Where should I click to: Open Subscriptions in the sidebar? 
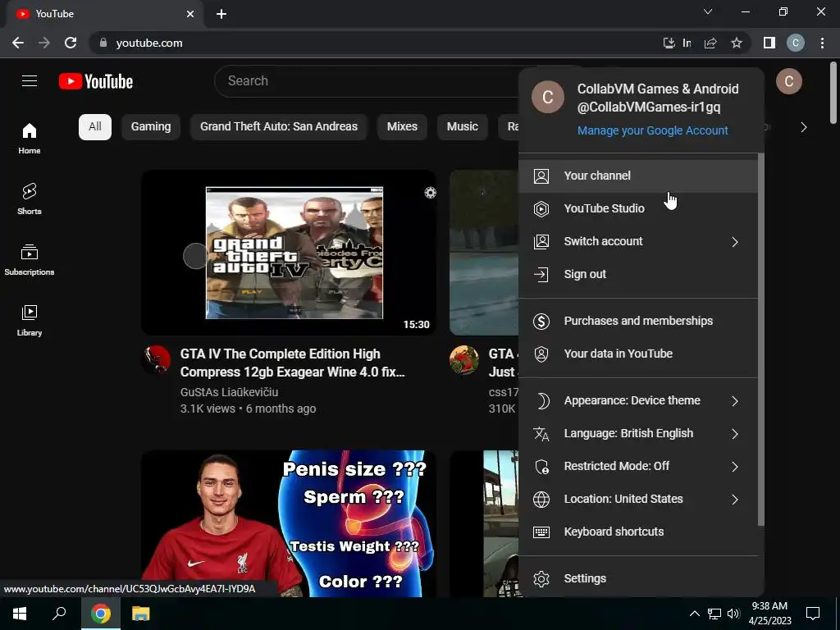tap(30, 260)
